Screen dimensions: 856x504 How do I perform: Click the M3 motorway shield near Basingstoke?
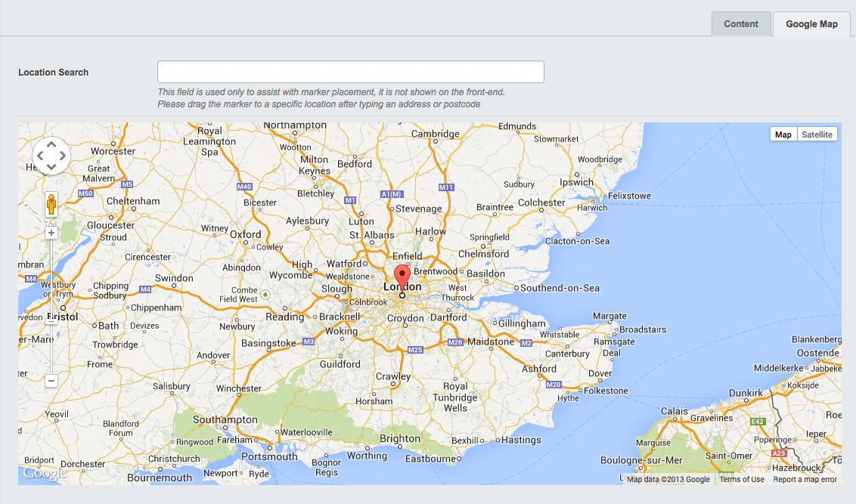pos(309,342)
